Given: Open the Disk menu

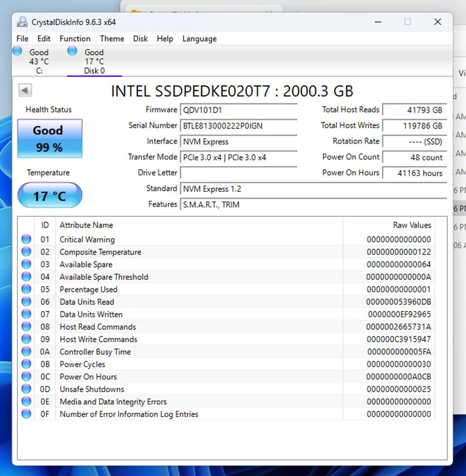Looking at the screenshot, I should (140, 39).
